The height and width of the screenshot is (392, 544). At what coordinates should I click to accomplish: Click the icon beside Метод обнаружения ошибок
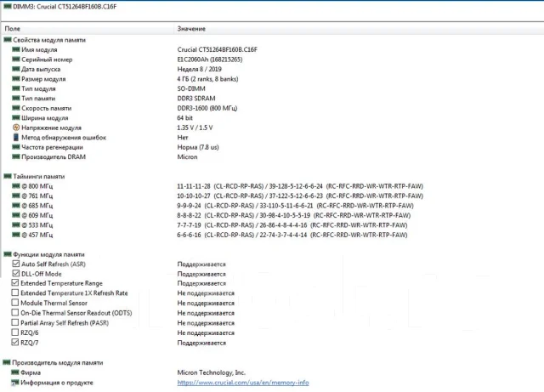(16, 137)
